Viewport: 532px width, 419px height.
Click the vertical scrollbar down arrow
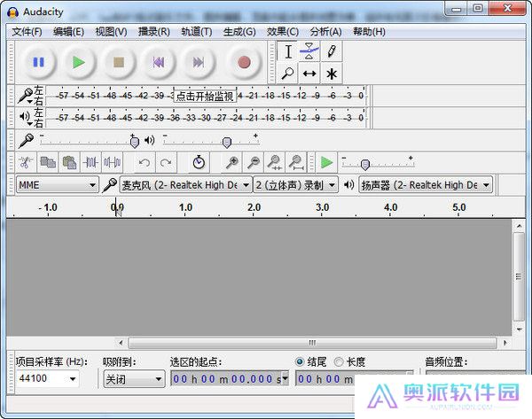pos(519,329)
